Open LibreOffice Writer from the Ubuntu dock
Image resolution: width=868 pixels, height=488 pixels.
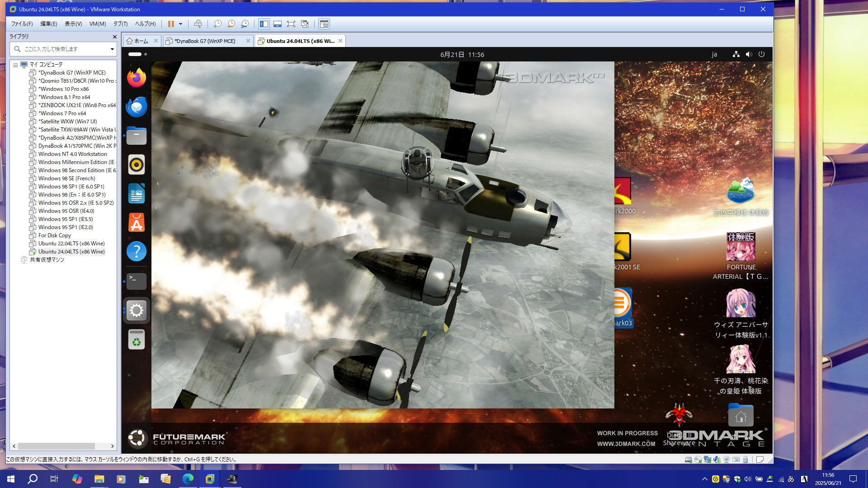coord(137,194)
